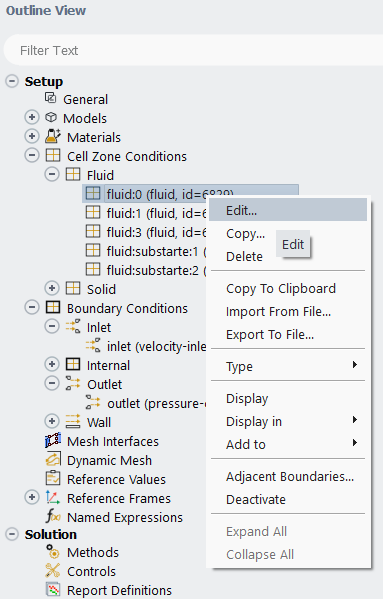Expand the Reference Frames node

tap(32, 497)
